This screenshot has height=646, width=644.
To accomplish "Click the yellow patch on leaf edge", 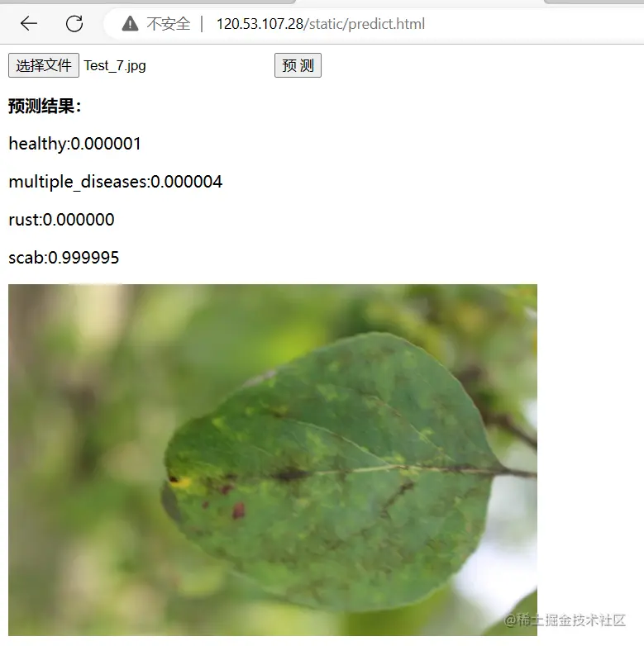I will click(x=180, y=482).
